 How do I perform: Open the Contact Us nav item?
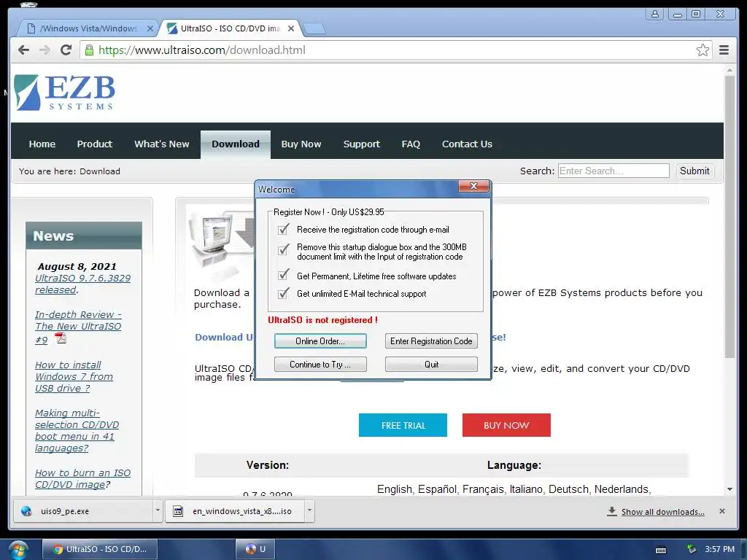[x=467, y=144]
